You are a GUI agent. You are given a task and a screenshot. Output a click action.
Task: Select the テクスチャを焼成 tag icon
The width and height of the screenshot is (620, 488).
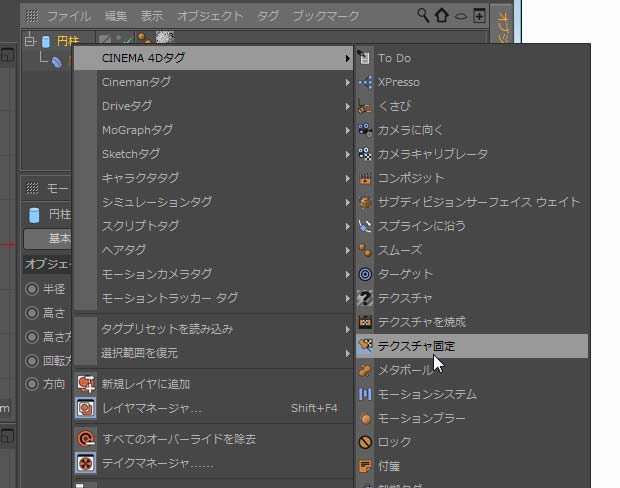[x=365, y=322]
